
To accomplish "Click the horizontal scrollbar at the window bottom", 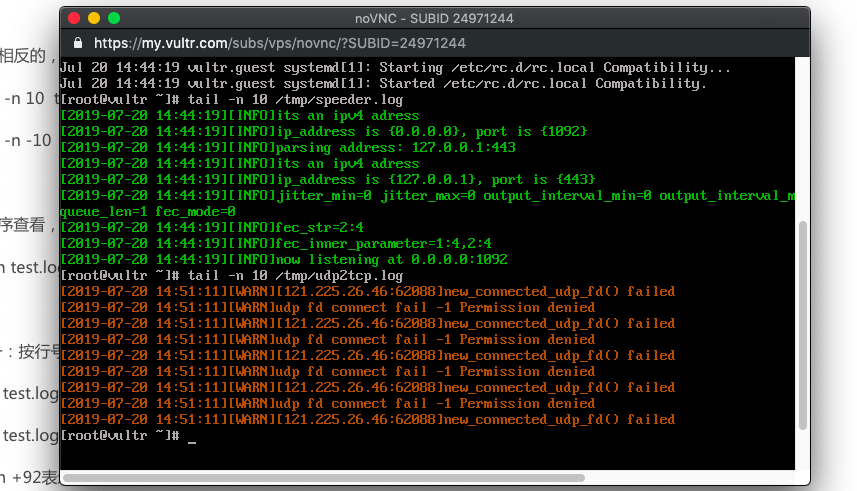I will 324,478.
